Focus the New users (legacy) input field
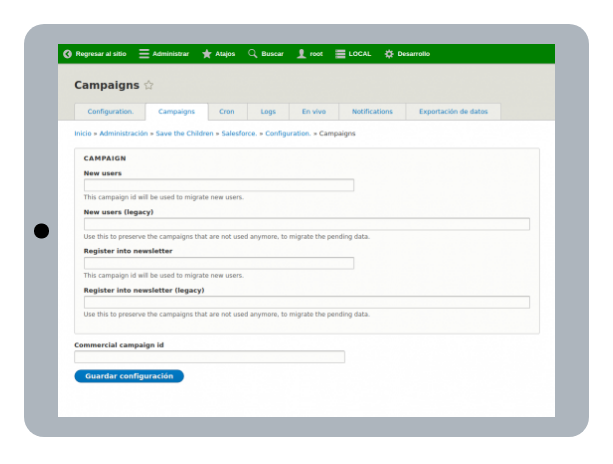613x464 pixels. 307,224
